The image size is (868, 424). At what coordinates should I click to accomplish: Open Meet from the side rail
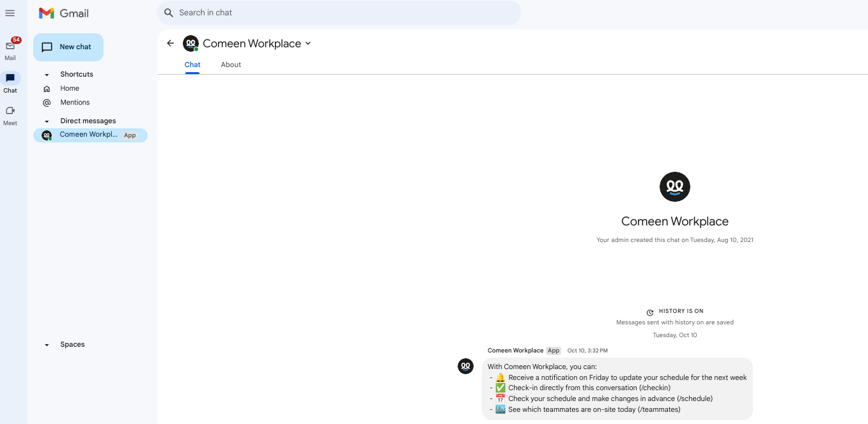[10, 114]
